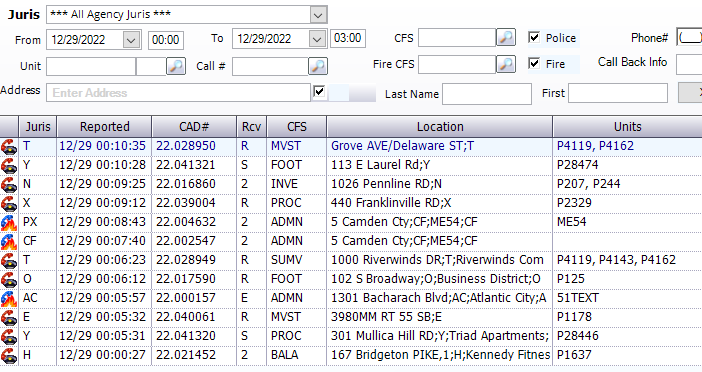This screenshot has height=372, width=702.
Task: Click phone icon for row CAD# 22.041321
Action: tap(9, 165)
